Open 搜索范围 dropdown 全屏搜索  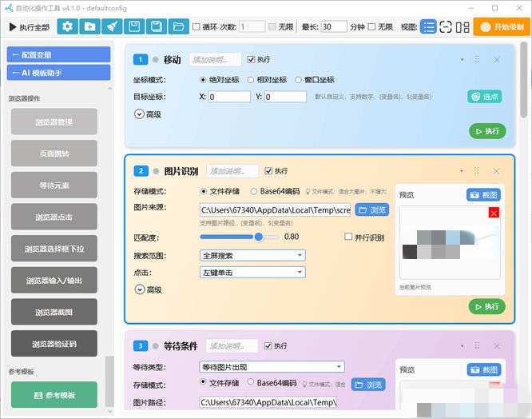[x=252, y=255]
